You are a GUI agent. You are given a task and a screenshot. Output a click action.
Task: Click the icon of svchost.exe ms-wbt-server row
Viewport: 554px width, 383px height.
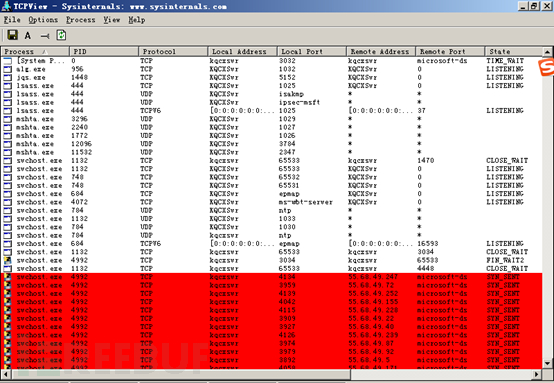point(7,202)
